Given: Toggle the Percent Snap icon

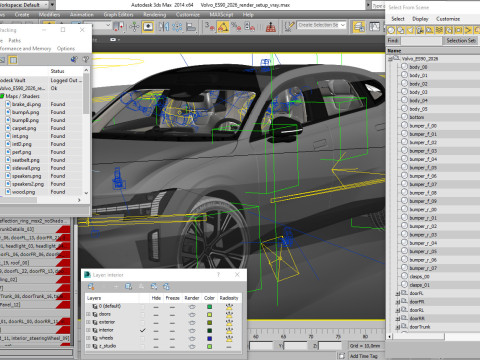Looking at the screenshot, I should (x=236, y=27).
